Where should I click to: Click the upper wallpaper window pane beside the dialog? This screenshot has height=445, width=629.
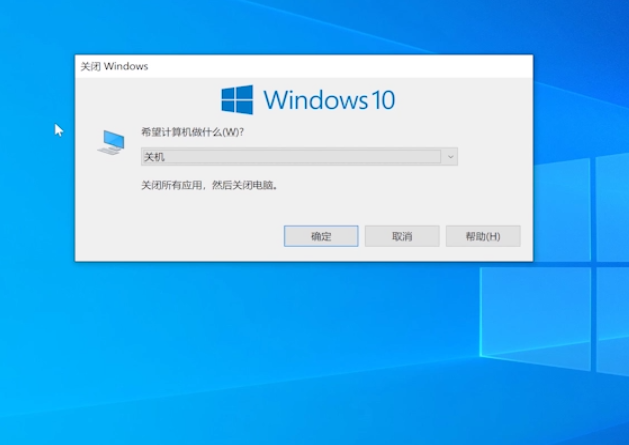pyautogui.click(x=562, y=209)
